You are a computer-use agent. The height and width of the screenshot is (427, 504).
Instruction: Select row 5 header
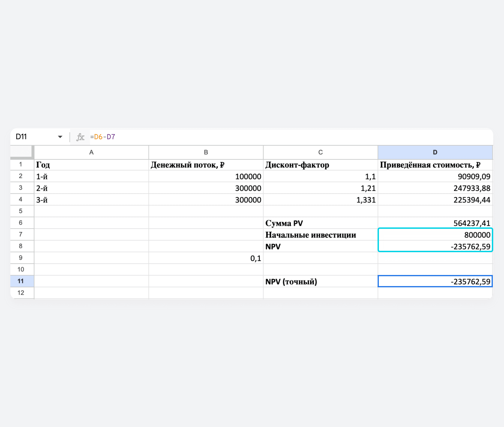[21, 211]
